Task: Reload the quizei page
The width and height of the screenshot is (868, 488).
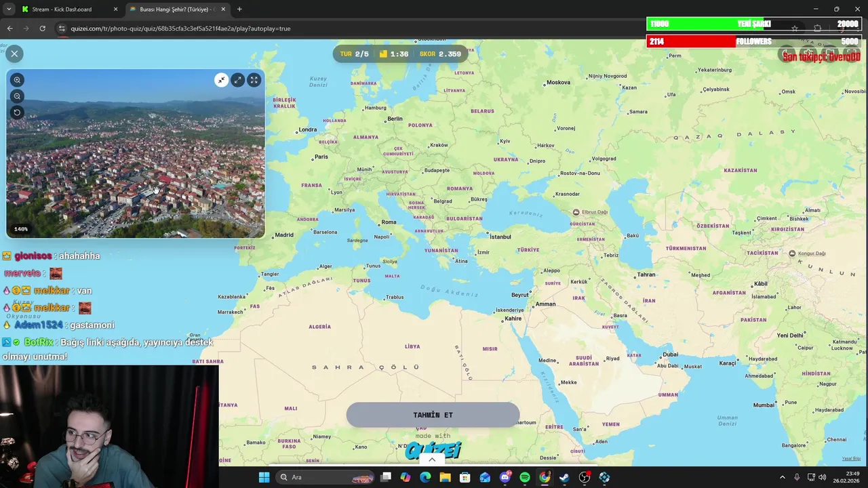Action: point(42,28)
